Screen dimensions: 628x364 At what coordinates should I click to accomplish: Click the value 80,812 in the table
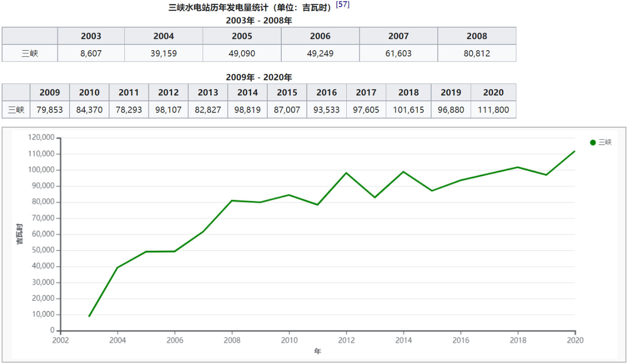477,53
